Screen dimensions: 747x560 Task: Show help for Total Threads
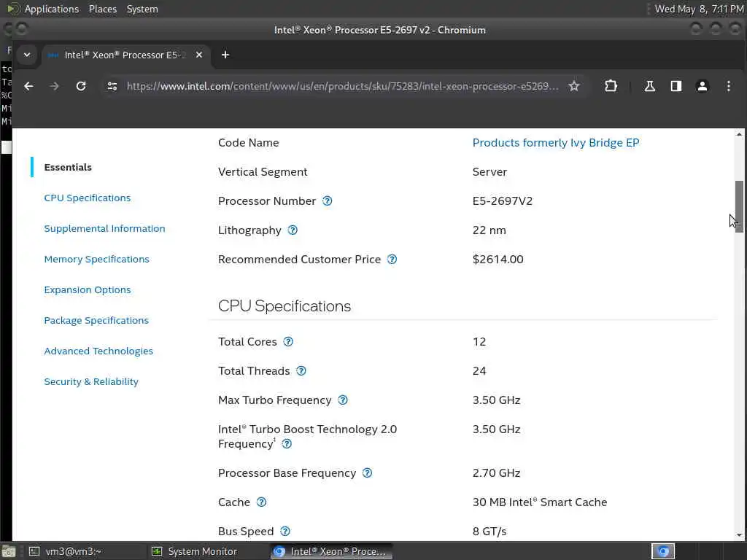301,371
